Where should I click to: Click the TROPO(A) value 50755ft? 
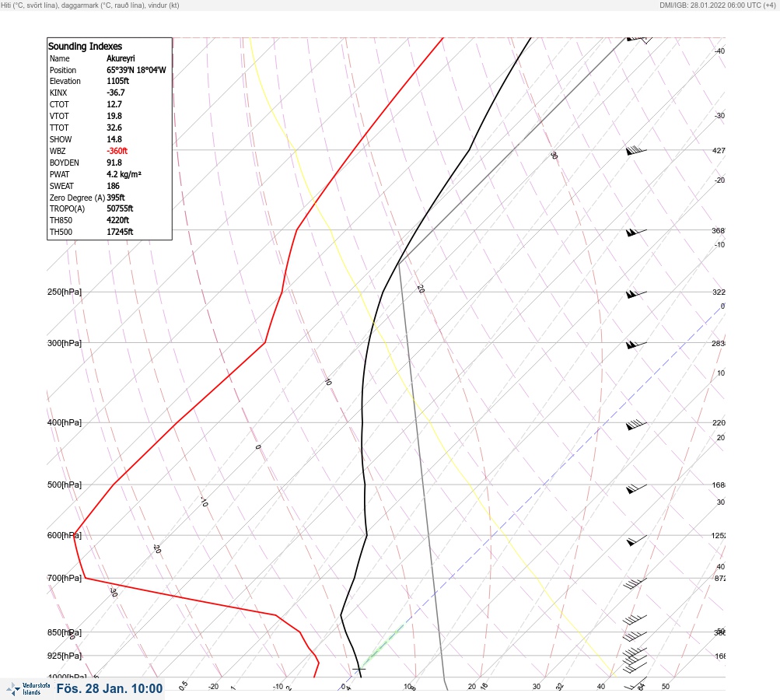[120, 208]
